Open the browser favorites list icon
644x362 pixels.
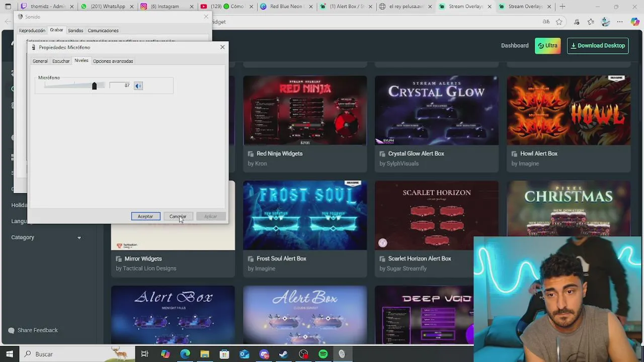(591, 22)
